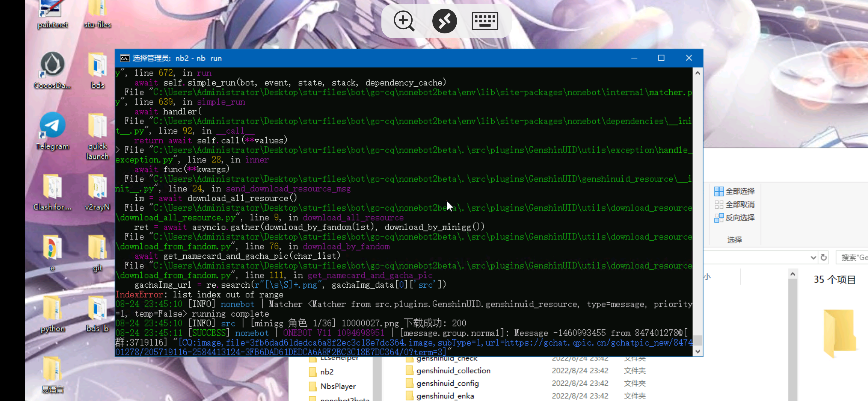Click the console window's cmd title icon
The width and height of the screenshot is (868, 401).
[124, 58]
